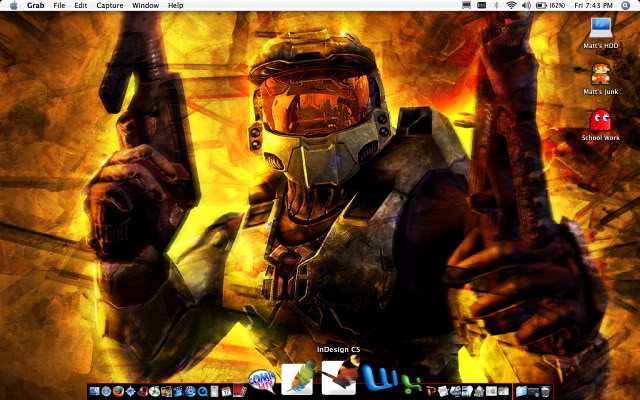Open Safari compass icon in dock

click(x=131, y=391)
